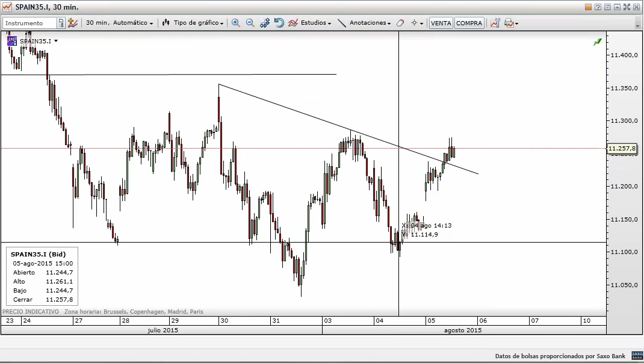Screen dimensions: 644x363
Task: Click the 11.257,8 current price label
Action: pyautogui.click(x=622, y=149)
